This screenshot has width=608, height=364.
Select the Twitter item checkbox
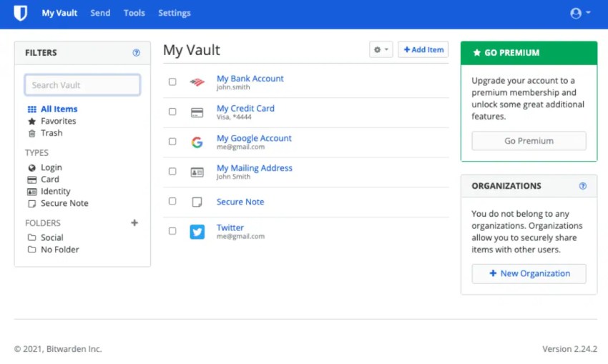(x=172, y=231)
